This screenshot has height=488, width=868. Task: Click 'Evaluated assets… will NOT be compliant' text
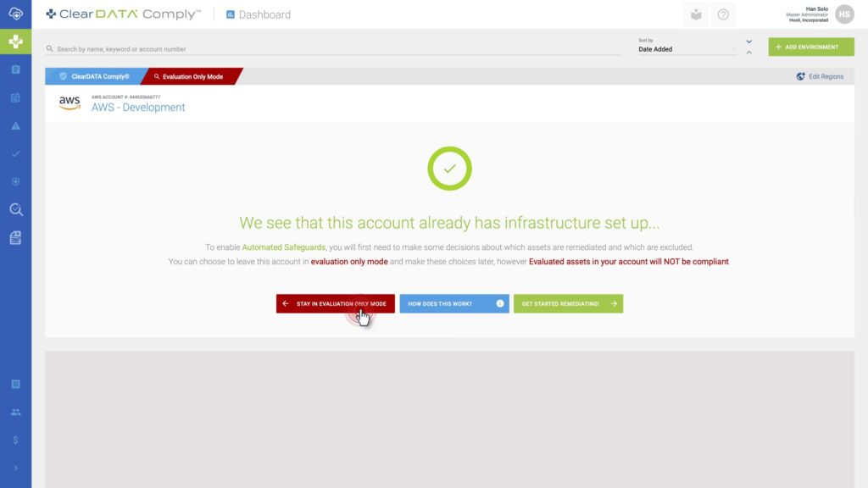(629, 262)
